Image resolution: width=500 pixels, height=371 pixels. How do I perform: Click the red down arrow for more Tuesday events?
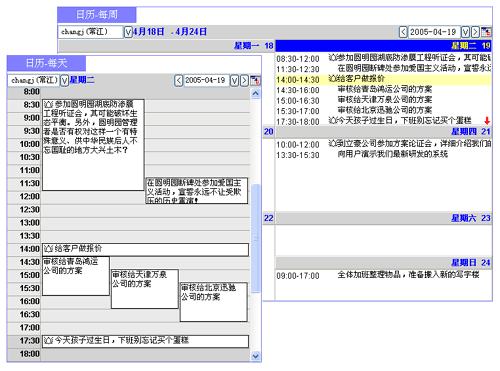pos(487,120)
